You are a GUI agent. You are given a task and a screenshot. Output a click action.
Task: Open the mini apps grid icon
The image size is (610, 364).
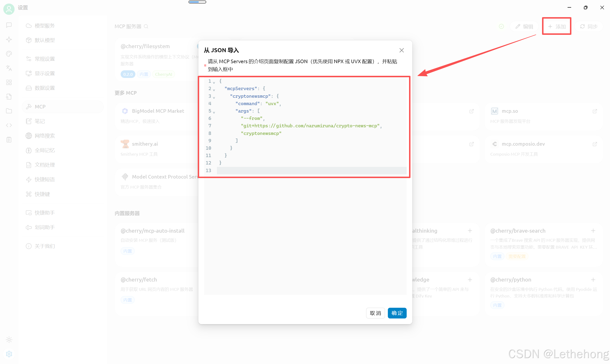[9, 82]
